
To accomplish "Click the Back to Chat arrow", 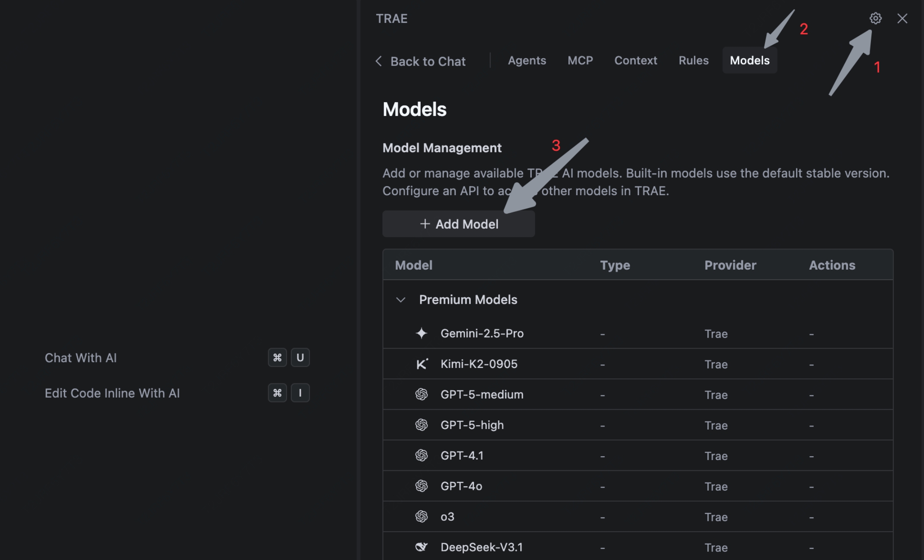I will pos(379,61).
